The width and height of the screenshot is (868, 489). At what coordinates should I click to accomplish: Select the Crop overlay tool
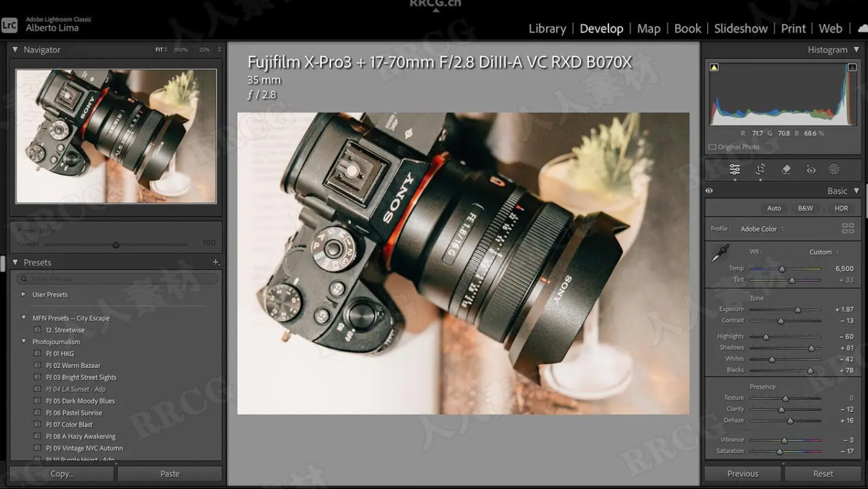(760, 169)
